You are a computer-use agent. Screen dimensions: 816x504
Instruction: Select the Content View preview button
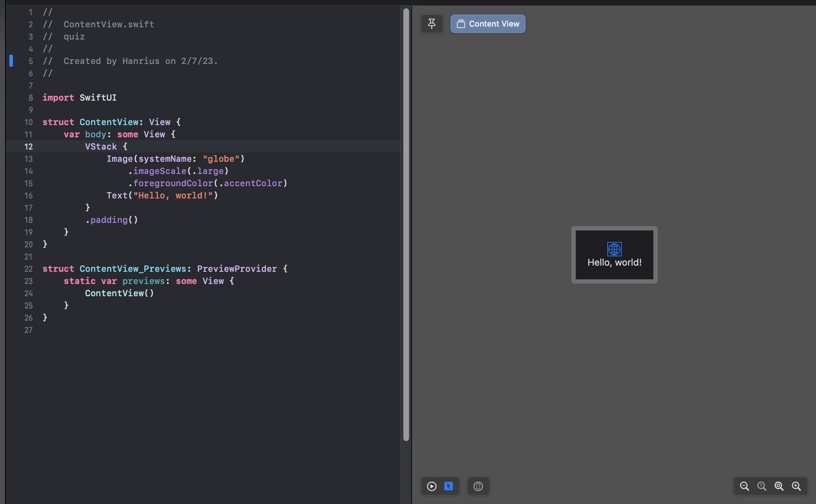click(x=488, y=24)
